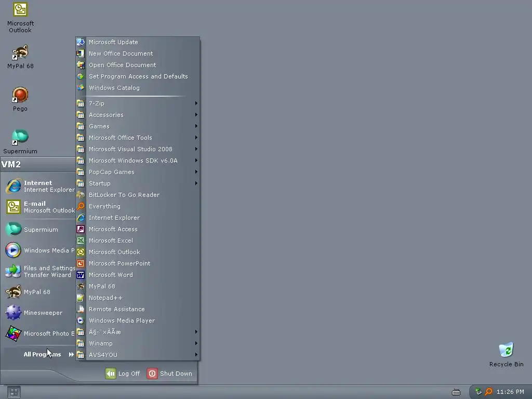The width and height of the screenshot is (532, 399).
Task: Select the MyPal 68 desktop raccoon icon
Action: 20,52
